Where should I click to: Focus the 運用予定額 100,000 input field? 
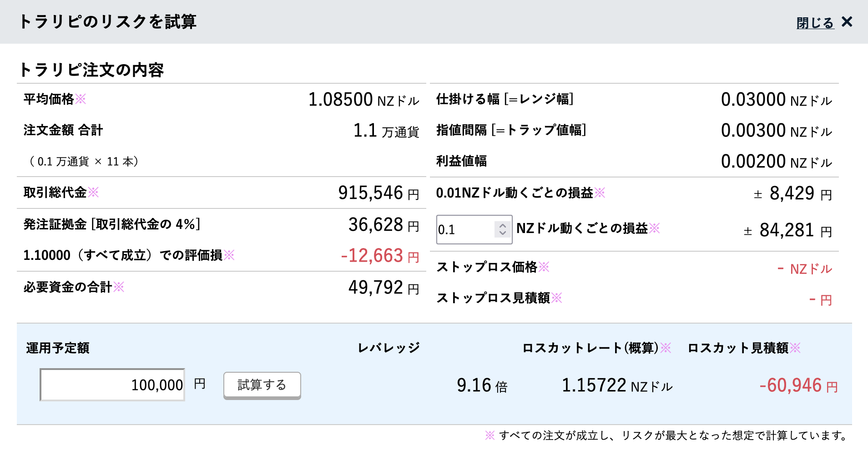112,385
